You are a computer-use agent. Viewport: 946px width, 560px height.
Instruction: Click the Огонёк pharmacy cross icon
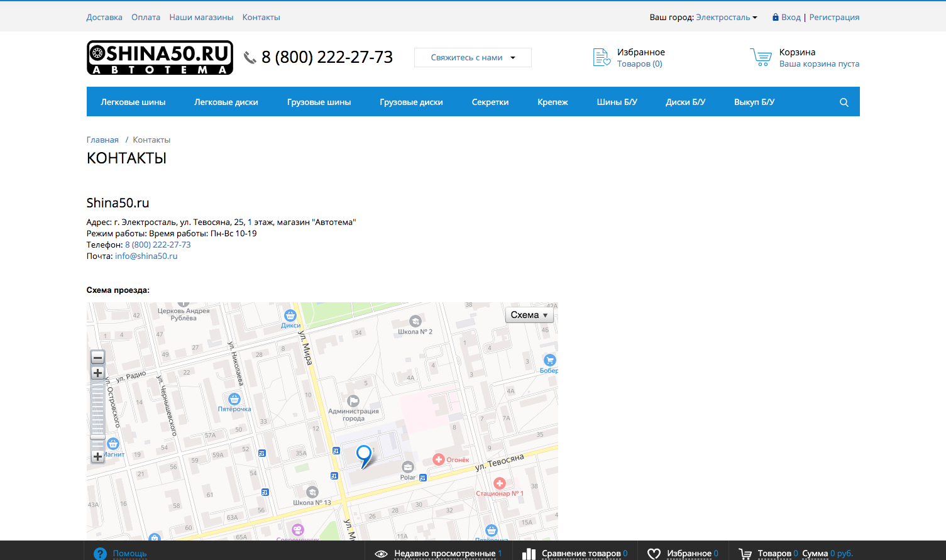pyautogui.click(x=439, y=459)
